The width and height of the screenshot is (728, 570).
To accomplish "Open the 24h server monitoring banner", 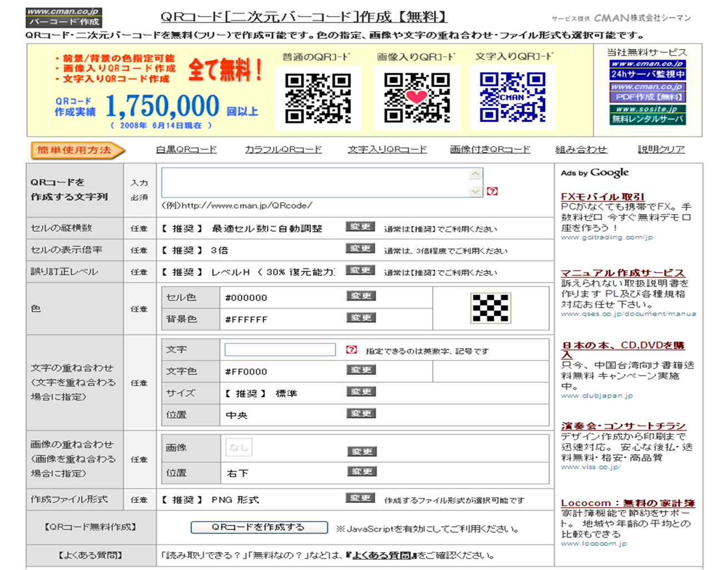I will pos(647,70).
